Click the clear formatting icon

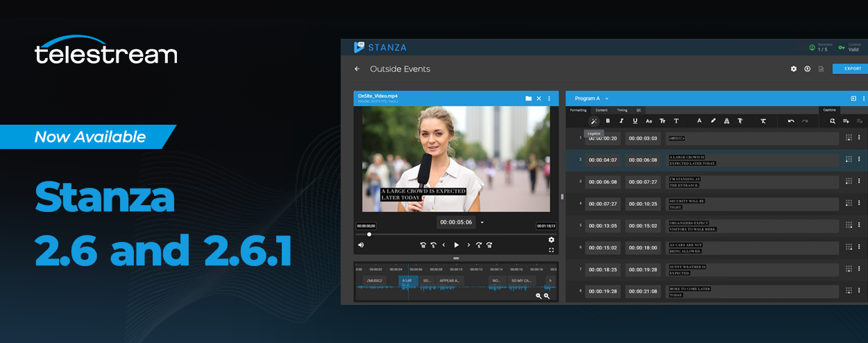(x=763, y=121)
